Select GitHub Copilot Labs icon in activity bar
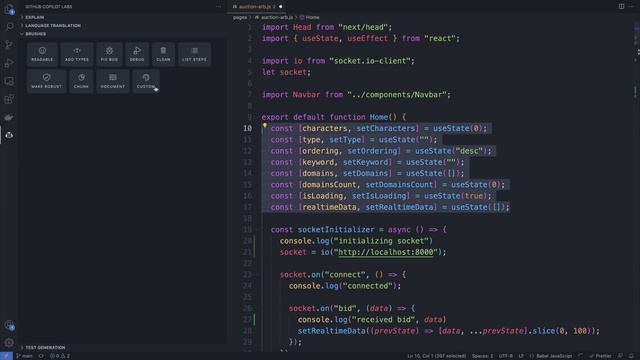Viewport: 640px width, 360px height. coord(9,135)
